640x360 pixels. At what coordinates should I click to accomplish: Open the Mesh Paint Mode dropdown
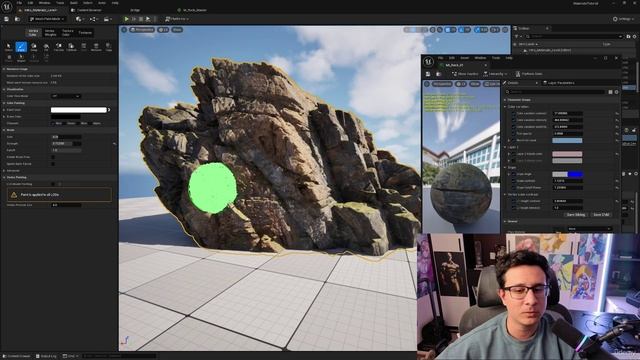47,19
